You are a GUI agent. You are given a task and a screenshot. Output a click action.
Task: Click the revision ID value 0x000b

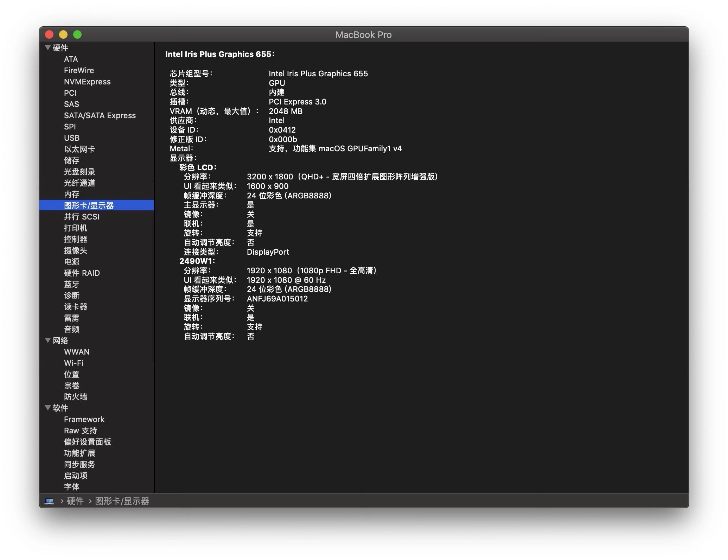pos(283,139)
